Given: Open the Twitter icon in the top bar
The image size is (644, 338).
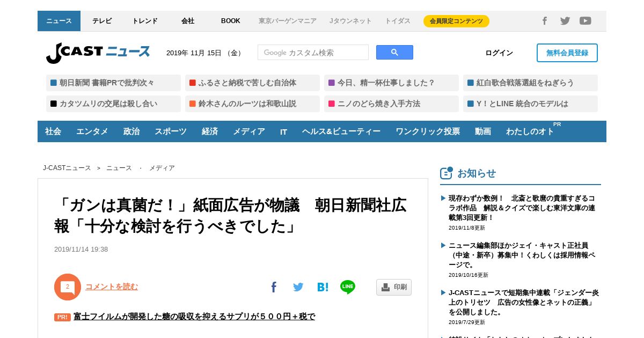Looking at the screenshot, I should point(565,21).
